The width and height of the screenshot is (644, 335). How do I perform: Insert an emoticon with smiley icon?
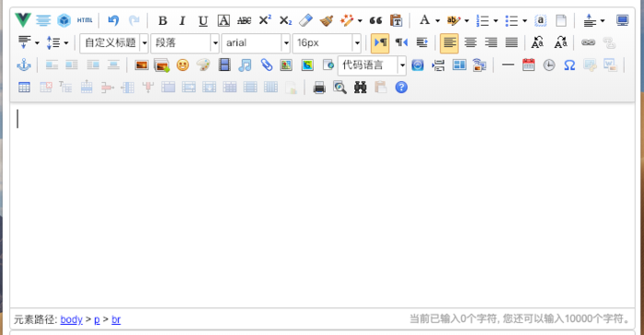182,65
